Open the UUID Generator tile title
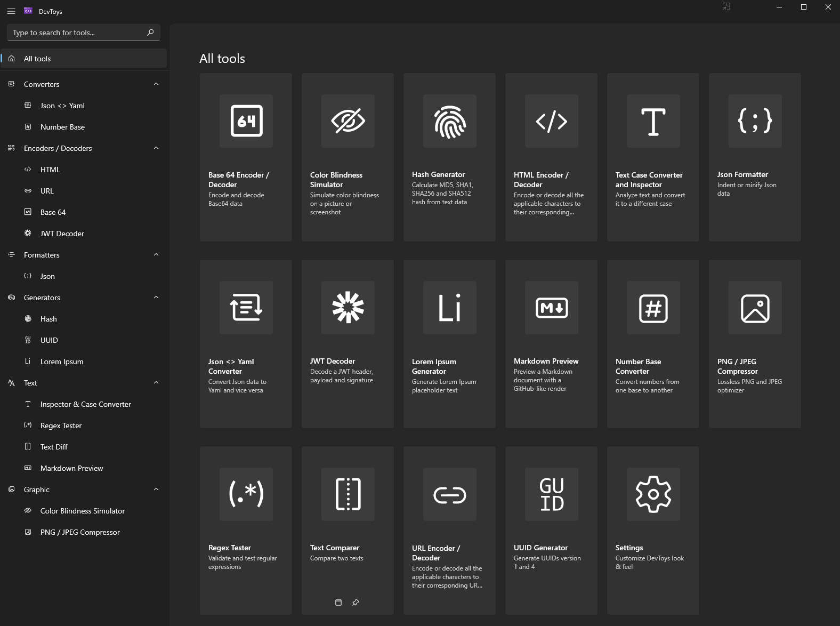The height and width of the screenshot is (626, 840). [x=540, y=548]
